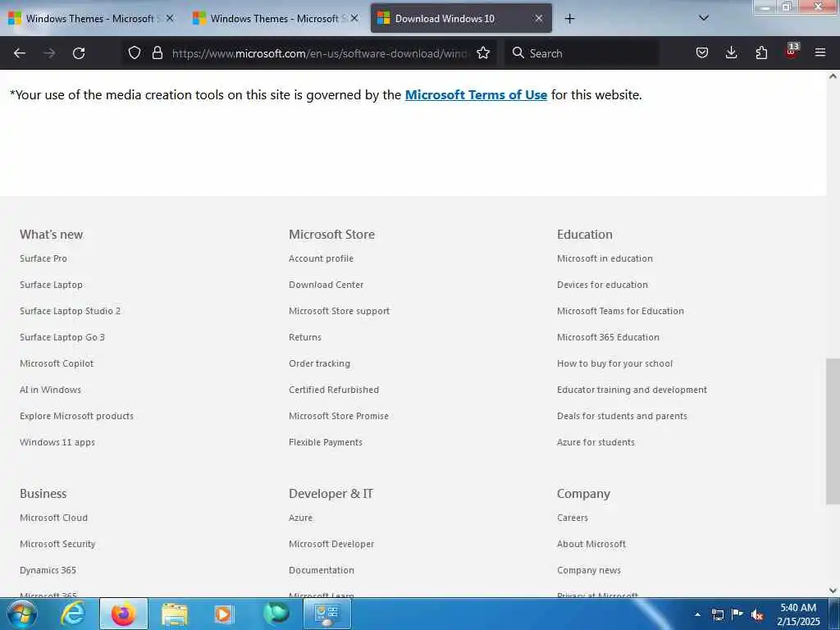The width and height of the screenshot is (840, 630).
Task: Open the Company news link
Action: [x=589, y=570]
